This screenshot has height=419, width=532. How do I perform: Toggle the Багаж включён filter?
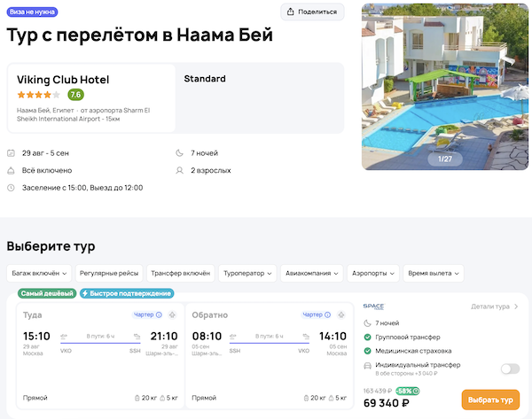pos(38,274)
